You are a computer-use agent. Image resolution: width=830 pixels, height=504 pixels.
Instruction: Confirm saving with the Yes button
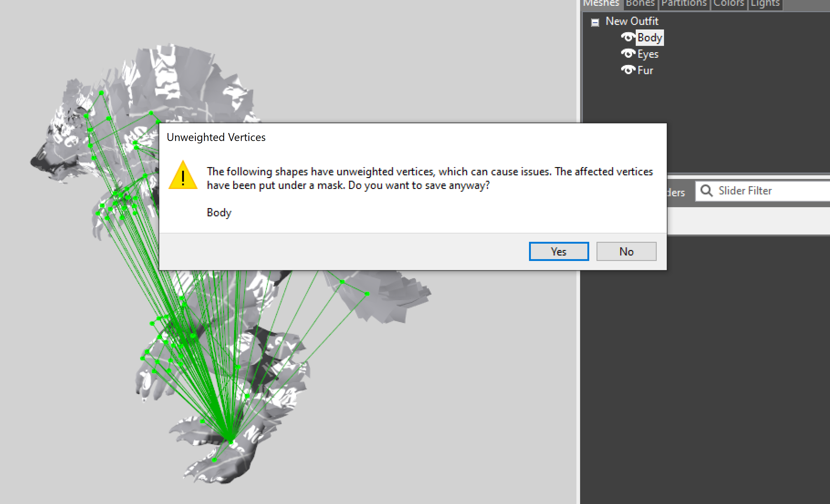coord(559,251)
